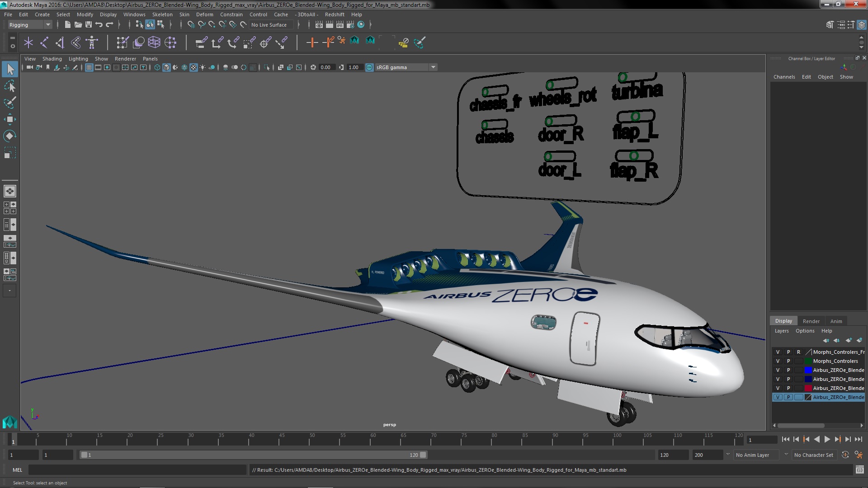Screen dimensions: 868x488
Task: Toggle visibility V of Morphs_Controlers_Fr layer
Action: tap(778, 352)
